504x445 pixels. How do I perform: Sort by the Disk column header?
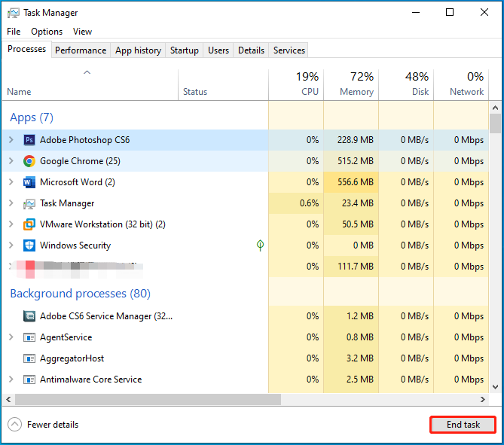tap(406, 85)
